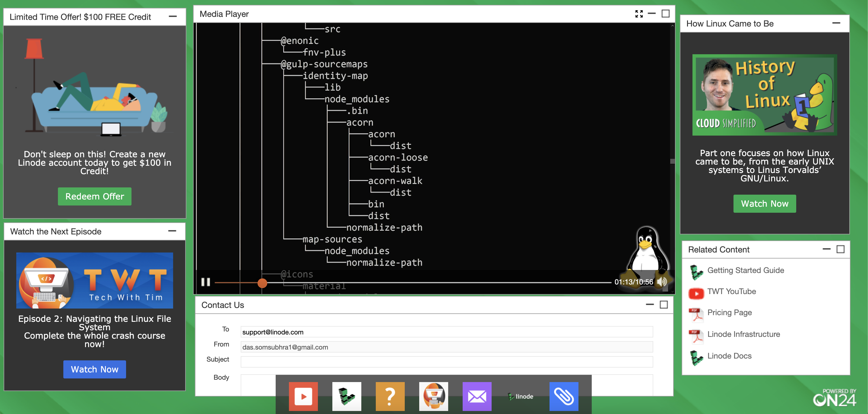Screen dimensions: 868x414
Task: Open the orange question mark dock icon
Action: pos(390,396)
